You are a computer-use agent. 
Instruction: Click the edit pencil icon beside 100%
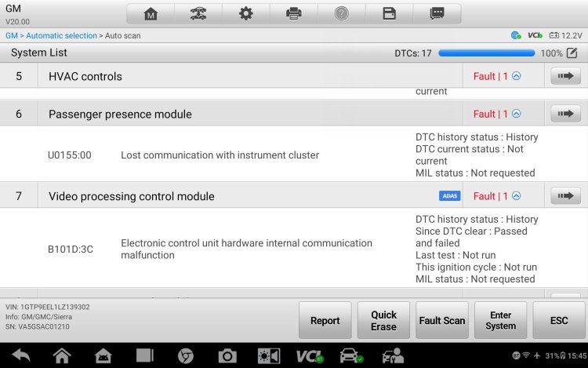click(572, 53)
